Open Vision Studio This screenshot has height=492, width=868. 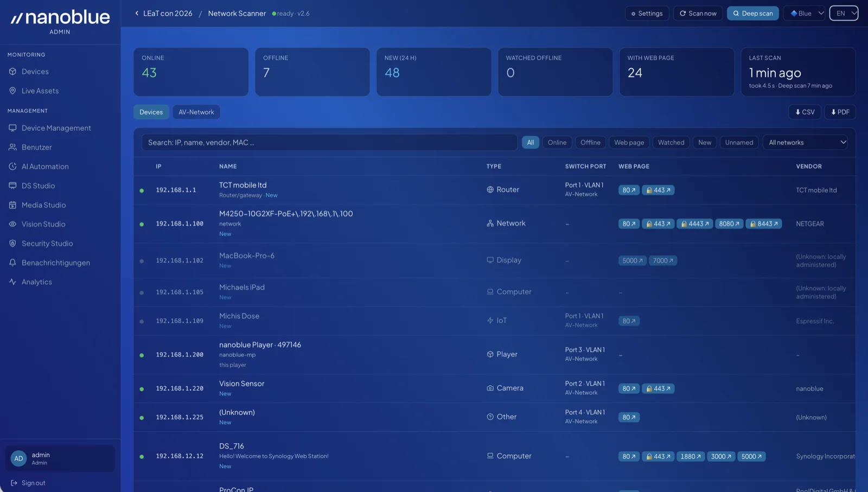pos(43,224)
